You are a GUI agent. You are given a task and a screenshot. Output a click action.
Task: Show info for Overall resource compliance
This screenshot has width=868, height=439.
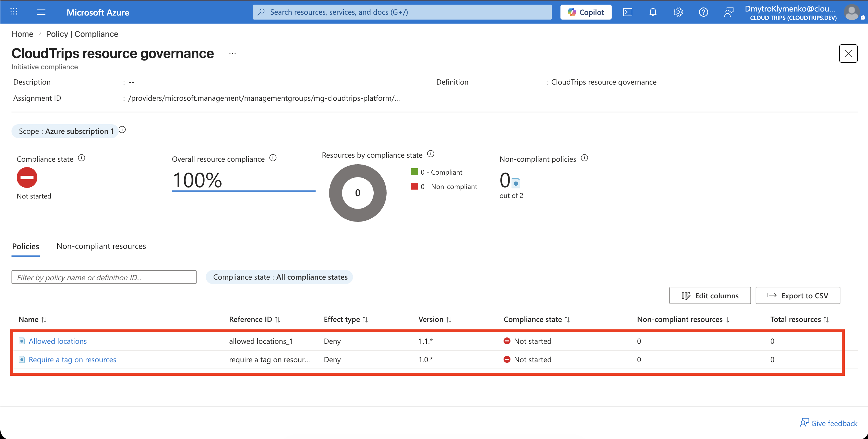273,158
